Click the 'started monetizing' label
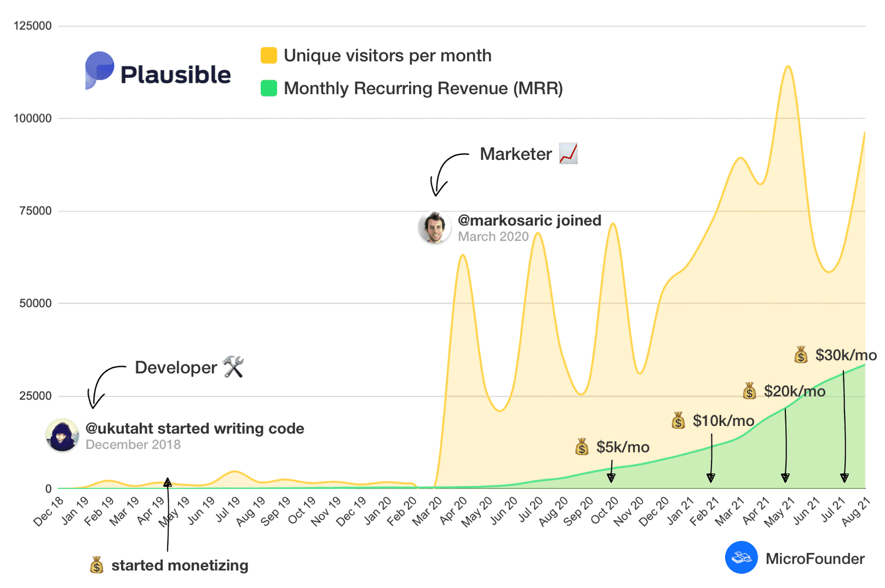Viewport: 885px width, 588px height. pos(180,565)
